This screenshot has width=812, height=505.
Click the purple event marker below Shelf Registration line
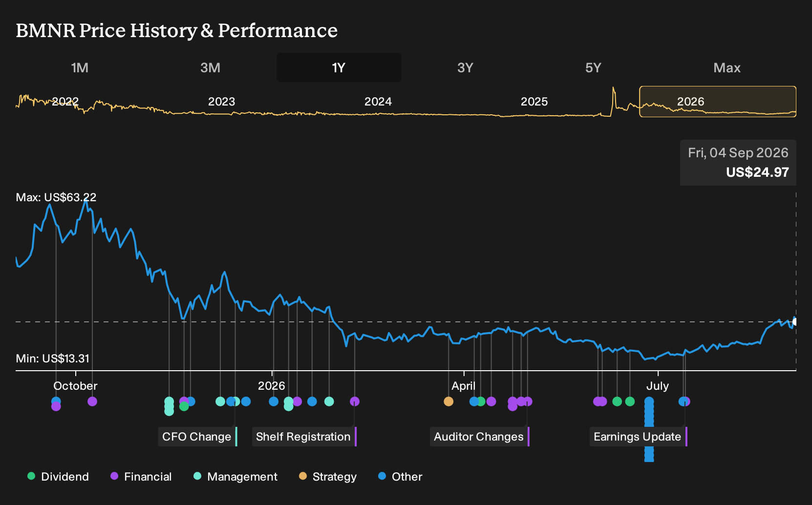[355, 401]
